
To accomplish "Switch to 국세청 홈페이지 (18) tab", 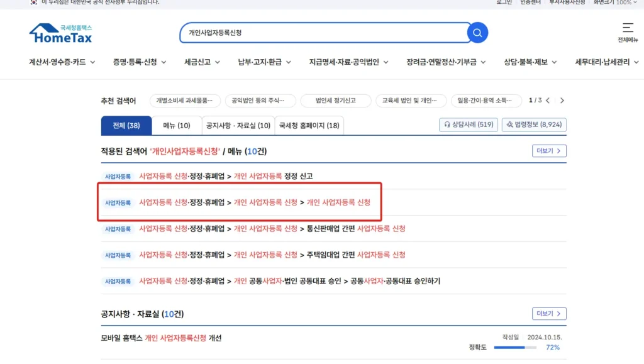I will (309, 126).
